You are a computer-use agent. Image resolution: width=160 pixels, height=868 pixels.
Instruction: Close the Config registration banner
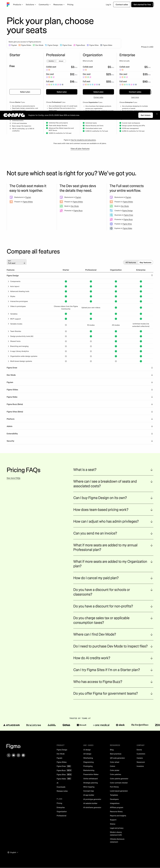click(157, 114)
